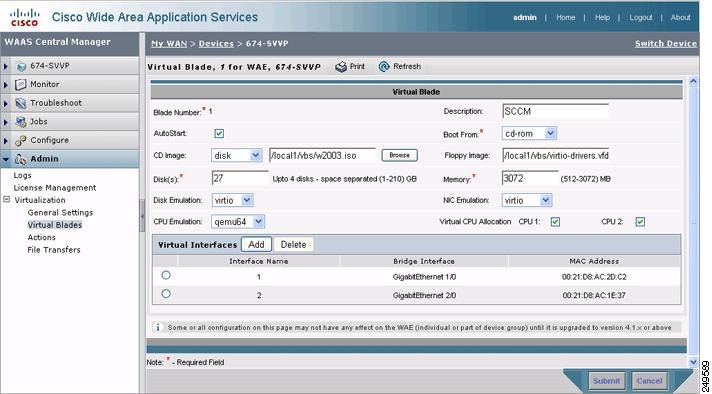The image size is (712, 394).
Task: Click the GigabitEthernet 1/0 cell
Action: [424, 277]
